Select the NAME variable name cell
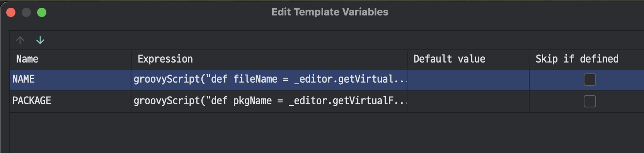 pyautogui.click(x=71, y=80)
